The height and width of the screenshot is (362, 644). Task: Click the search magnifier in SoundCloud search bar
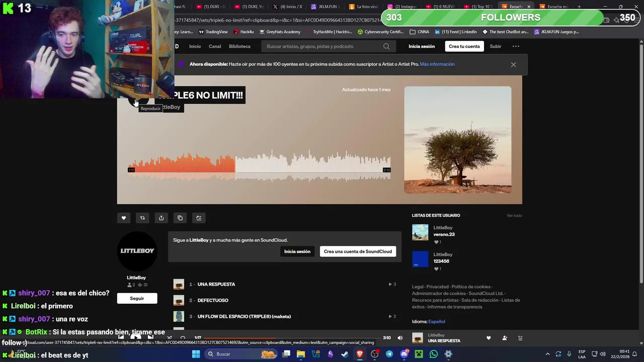pyautogui.click(x=386, y=46)
